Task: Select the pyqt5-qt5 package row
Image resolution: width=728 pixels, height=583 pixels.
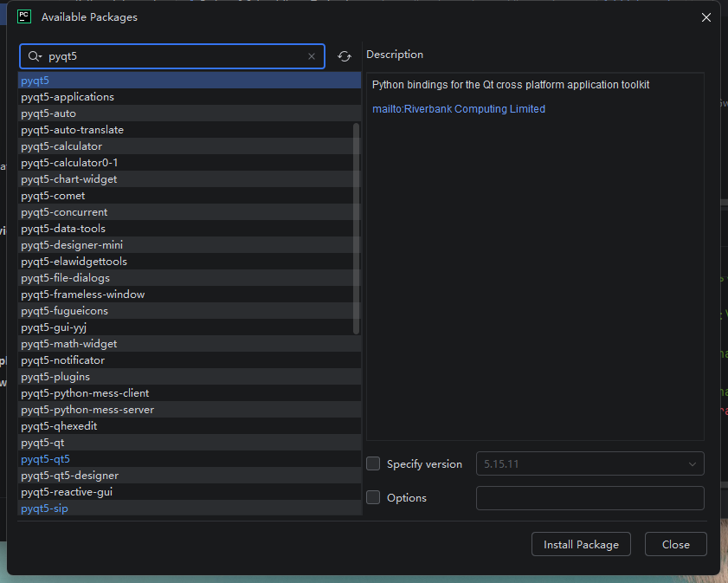Action: 190,459
